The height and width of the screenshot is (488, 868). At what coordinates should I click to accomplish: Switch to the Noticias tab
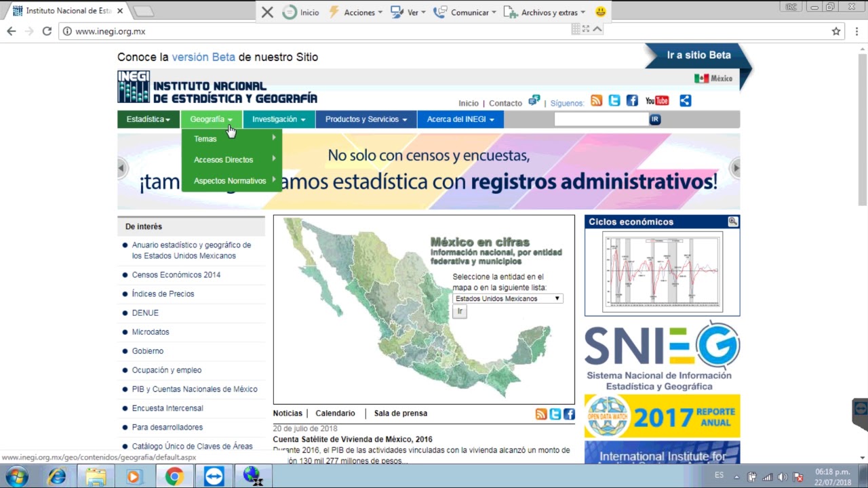288,413
